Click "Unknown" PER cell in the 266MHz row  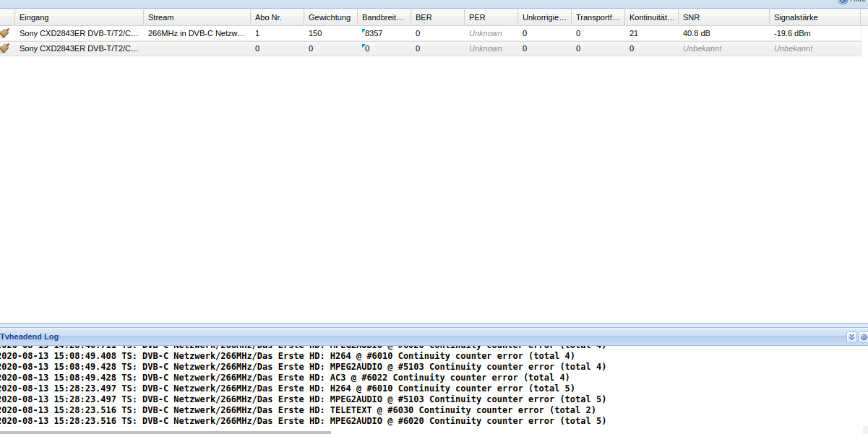(x=486, y=33)
